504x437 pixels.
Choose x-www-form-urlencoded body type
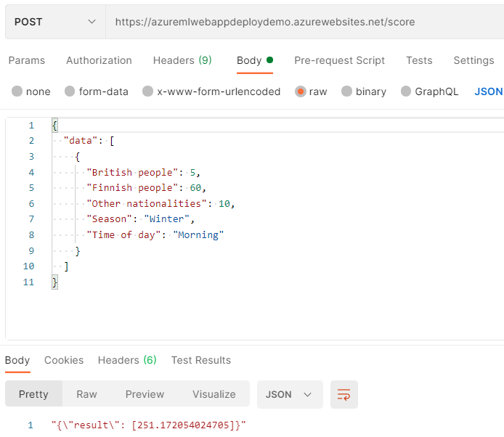(148, 91)
